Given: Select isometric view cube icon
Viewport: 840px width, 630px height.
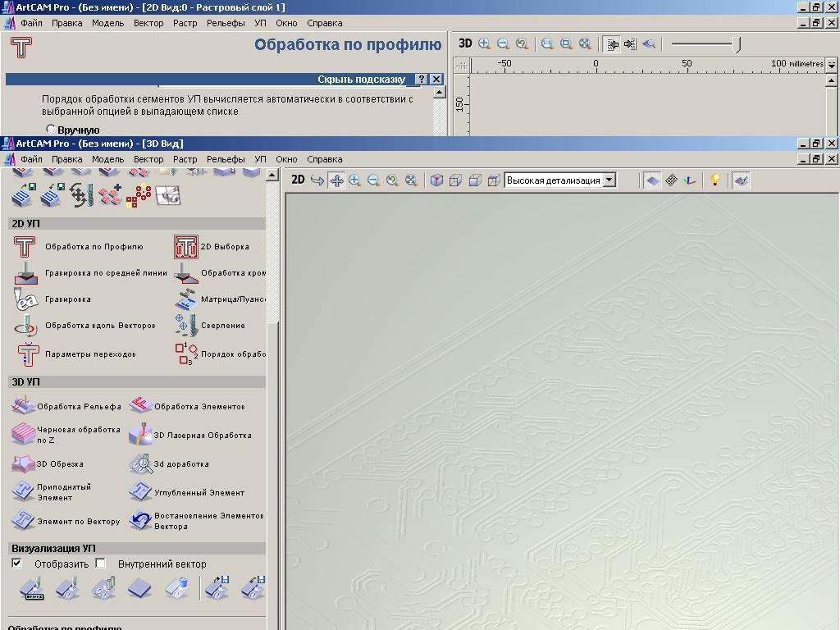Looking at the screenshot, I should (x=436, y=180).
